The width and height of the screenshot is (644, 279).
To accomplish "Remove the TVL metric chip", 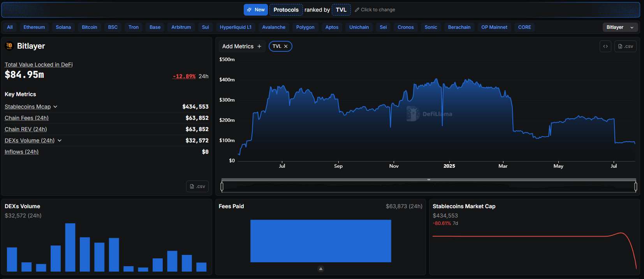I will click(x=286, y=46).
